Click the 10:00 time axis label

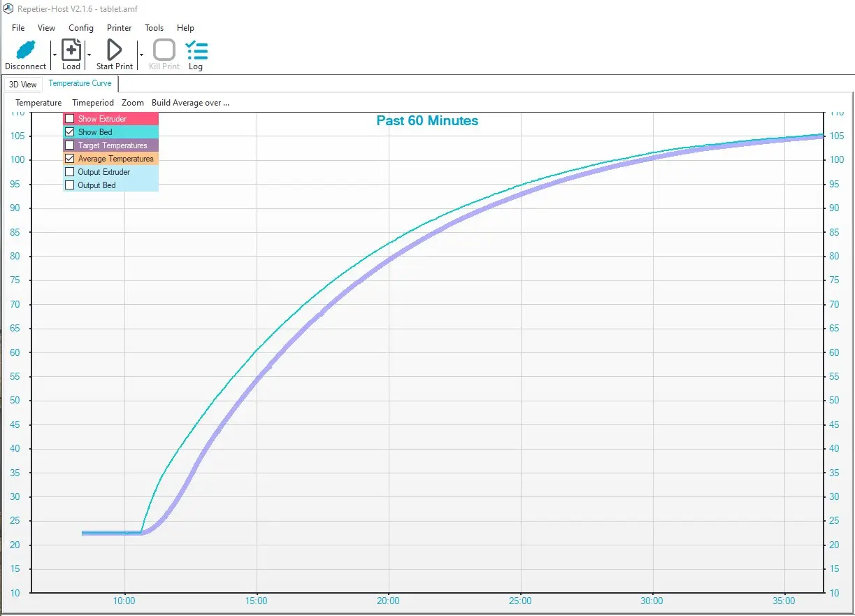coord(124,601)
